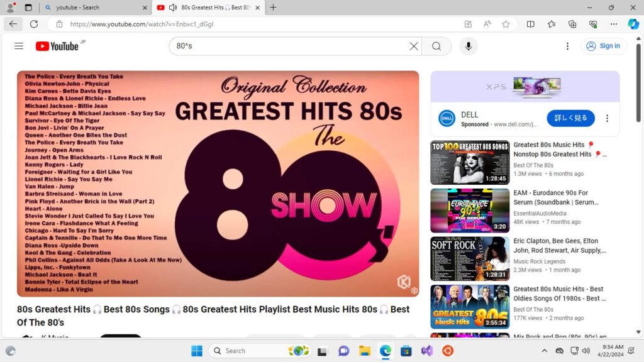Open Top 100 Greatest 80s Songs thumbnail
Image resolution: width=644 pixels, height=362 pixels.
tap(470, 163)
